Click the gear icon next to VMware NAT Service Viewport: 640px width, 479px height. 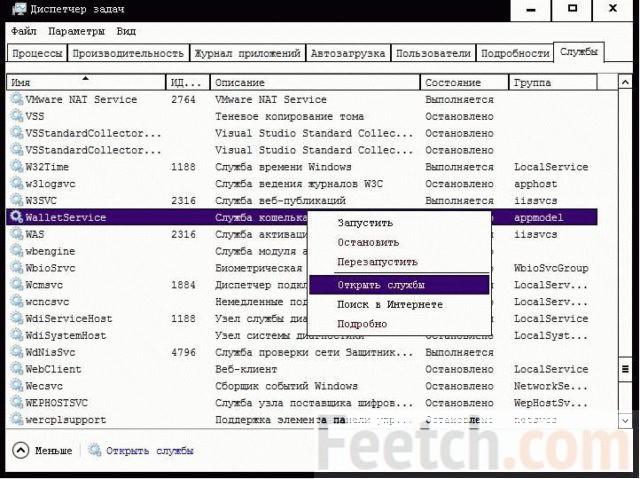[17, 99]
